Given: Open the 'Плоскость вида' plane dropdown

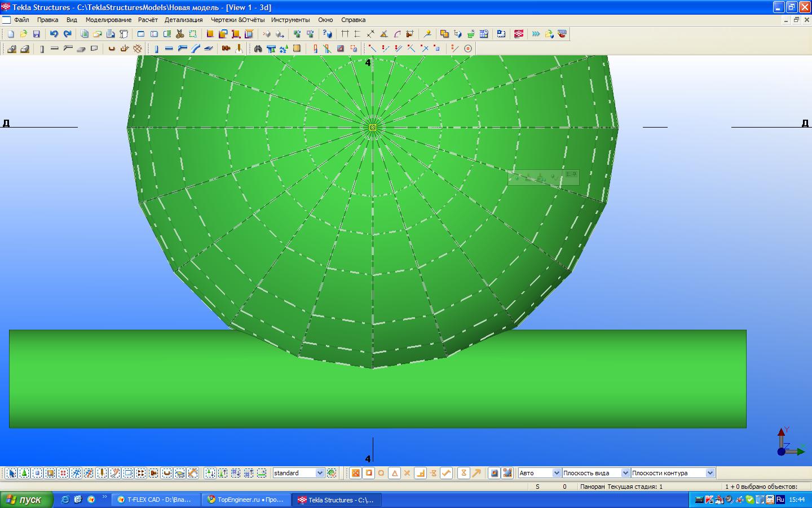Looking at the screenshot, I should point(625,473).
